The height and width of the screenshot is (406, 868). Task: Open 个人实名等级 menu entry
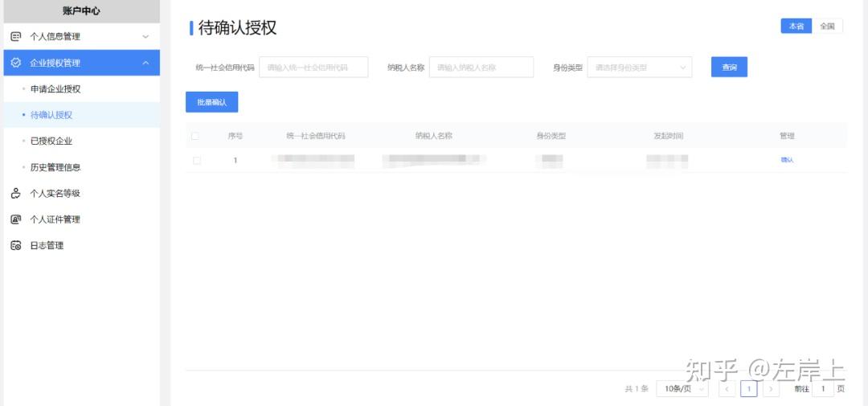[x=81, y=193]
